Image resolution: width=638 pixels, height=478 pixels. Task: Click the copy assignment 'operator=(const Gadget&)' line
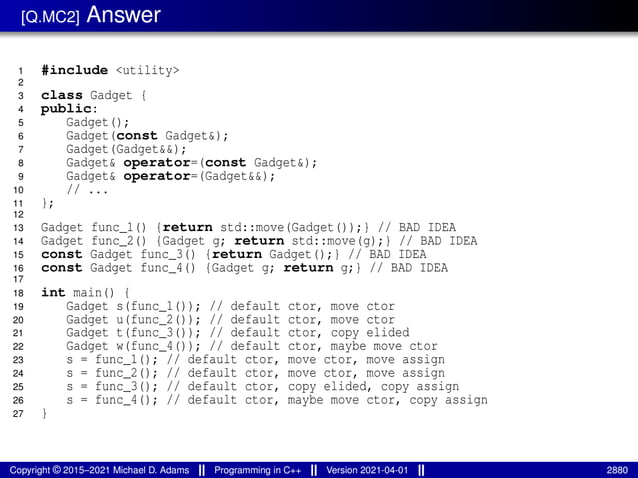pos(192,162)
